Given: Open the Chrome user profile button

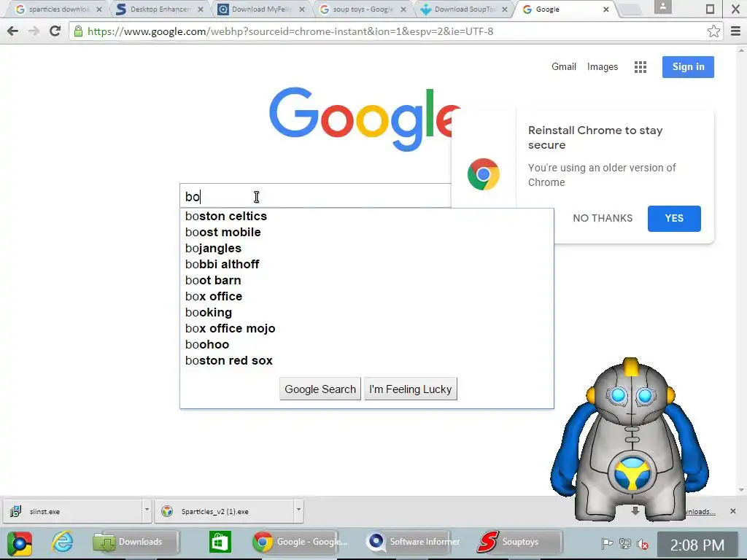Looking at the screenshot, I should click(662, 7).
